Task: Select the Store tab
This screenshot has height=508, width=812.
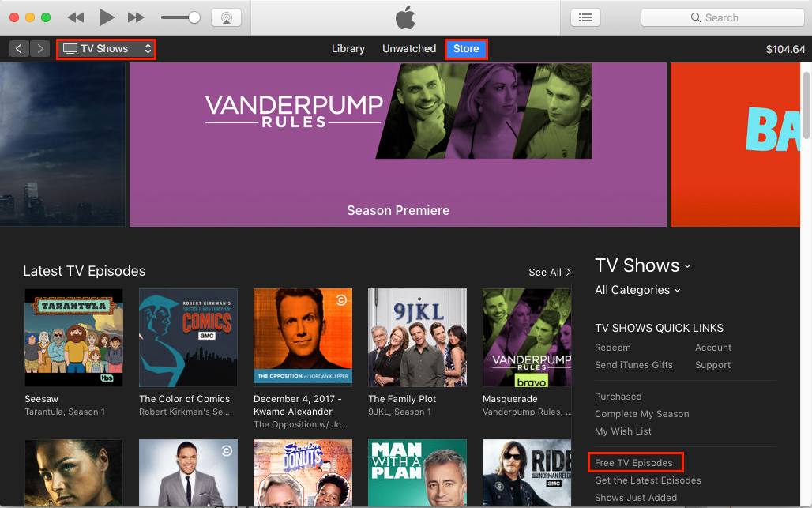Action: [466, 49]
